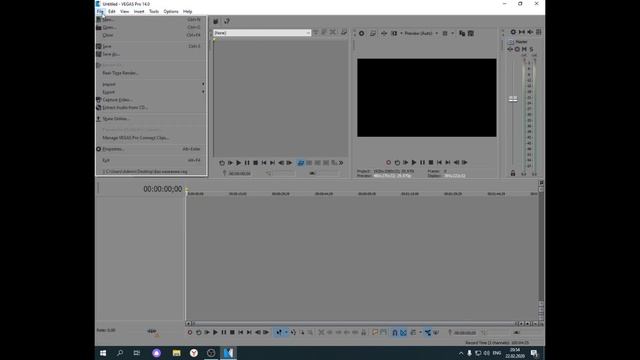Toggle split screen view in preview

coord(394,33)
